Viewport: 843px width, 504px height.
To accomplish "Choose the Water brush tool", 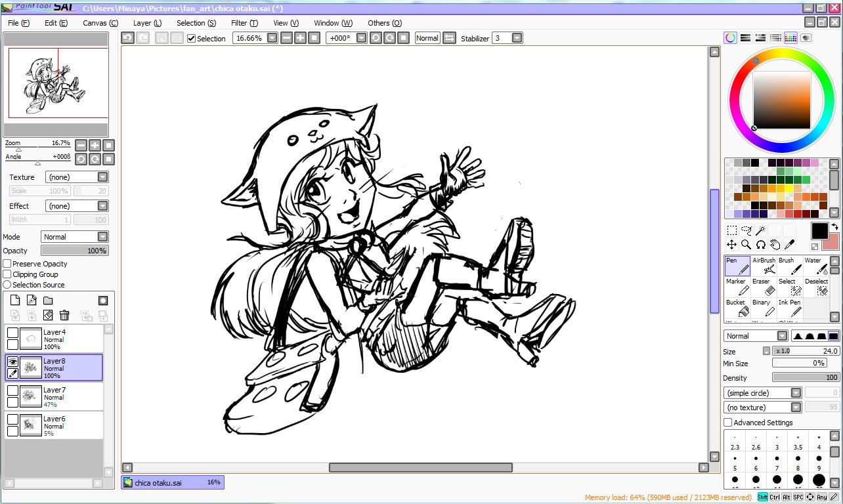I will tap(816, 266).
